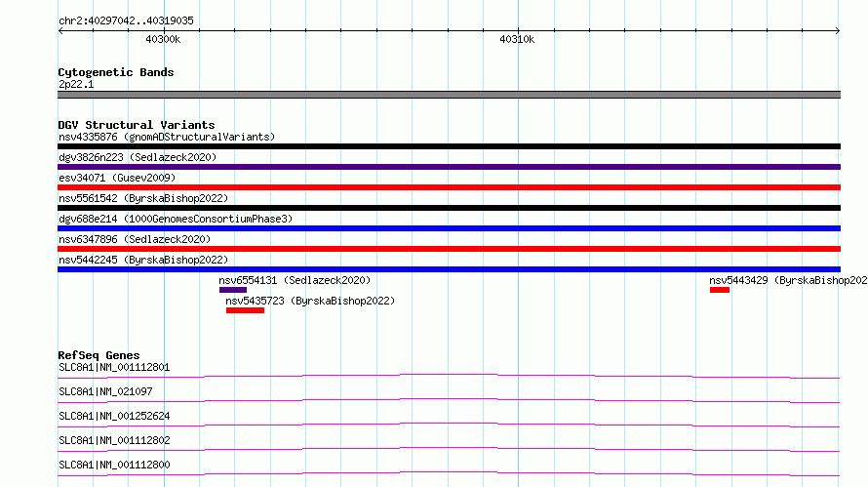Open variant nsv4335876 (gnomADStructuralVariants) label
The height and width of the screenshot is (487, 868).
(167, 137)
